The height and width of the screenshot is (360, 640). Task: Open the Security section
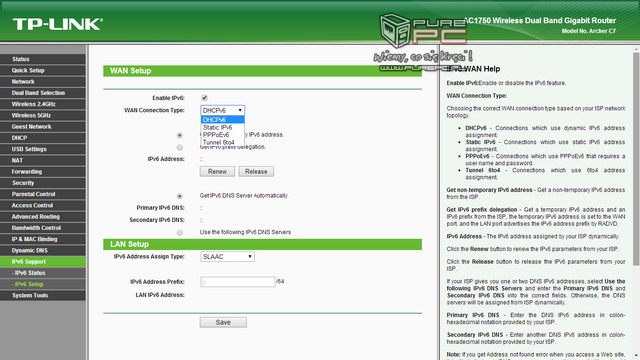pyautogui.click(x=43, y=183)
